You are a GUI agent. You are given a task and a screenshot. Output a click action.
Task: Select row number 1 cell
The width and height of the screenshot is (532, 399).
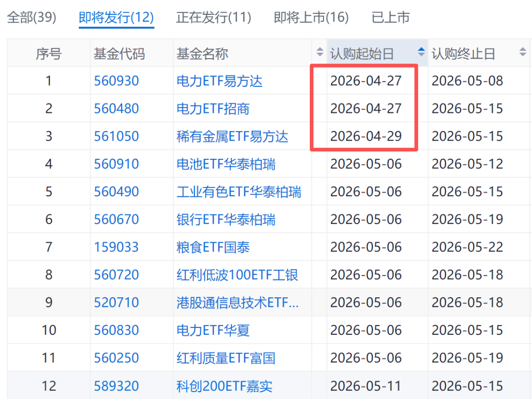point(49,81)
